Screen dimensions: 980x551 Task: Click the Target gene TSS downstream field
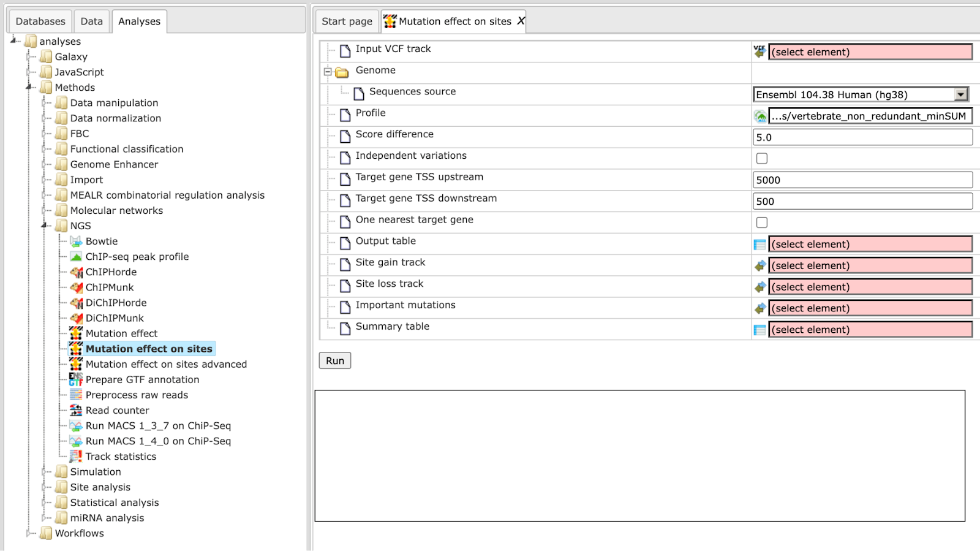tap(862, 202)
